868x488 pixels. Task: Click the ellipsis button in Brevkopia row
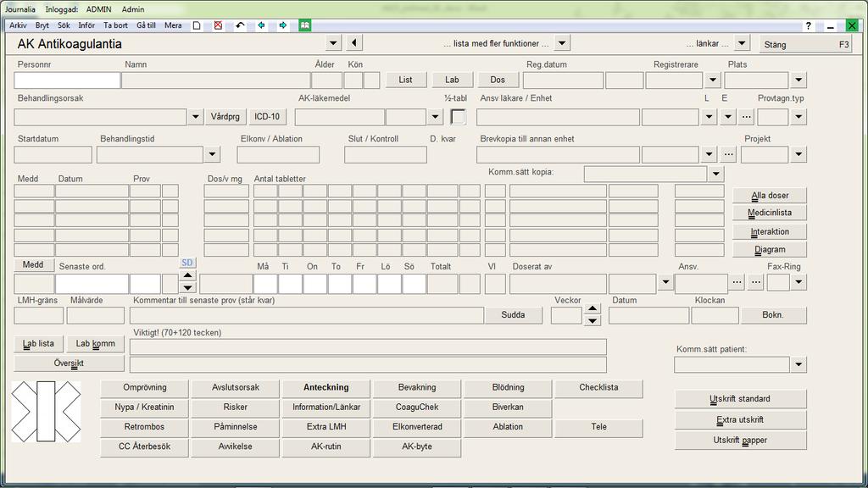tap(728, 154)
